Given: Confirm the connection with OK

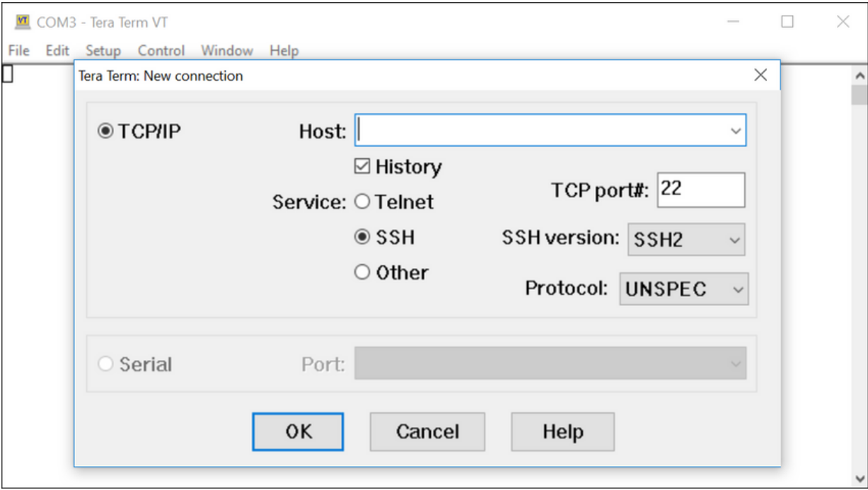Looking at the screenshot, I should pyautogui.click(x=298, y=432).
